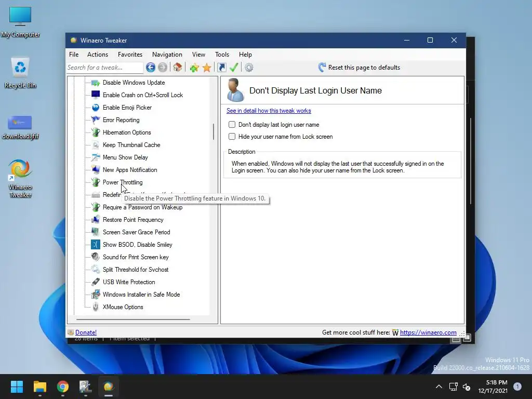Click the muted volume tray icon
Viewport: 532px width, 399px height.
[467, 387]
